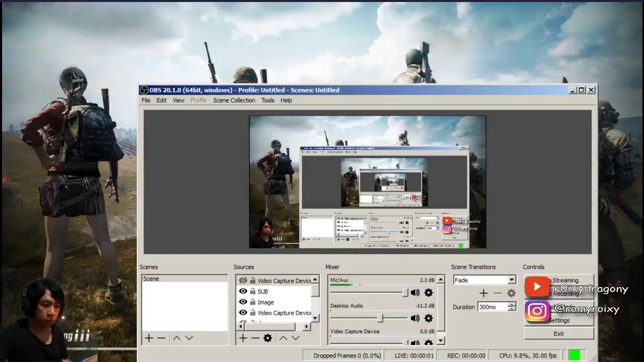Click the OBS preview canvas image

367,182
